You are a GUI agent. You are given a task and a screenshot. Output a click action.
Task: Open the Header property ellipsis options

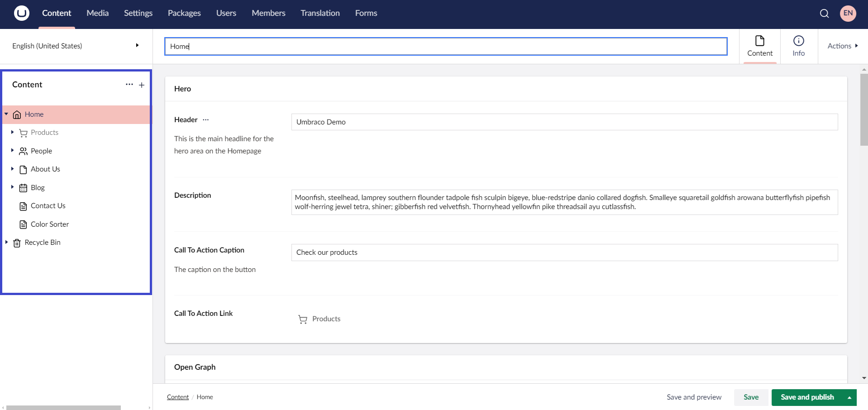tap(206, 119)
